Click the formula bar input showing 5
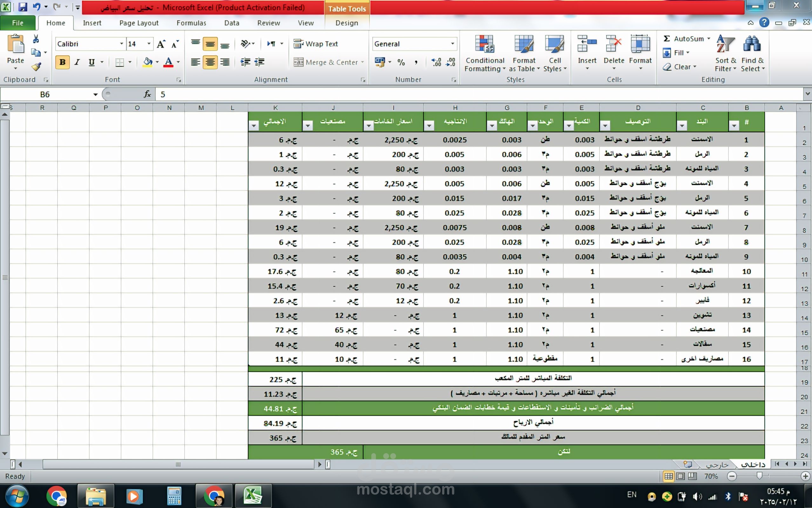Viewport: 812px width, 508px height. click(x=479, y=94)
